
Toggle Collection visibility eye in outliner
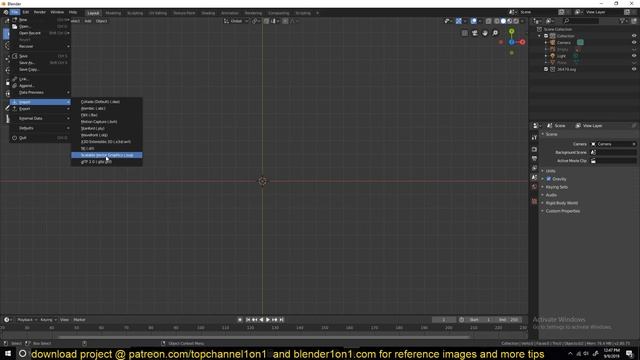pyautogui.click(x=634, y=36)
